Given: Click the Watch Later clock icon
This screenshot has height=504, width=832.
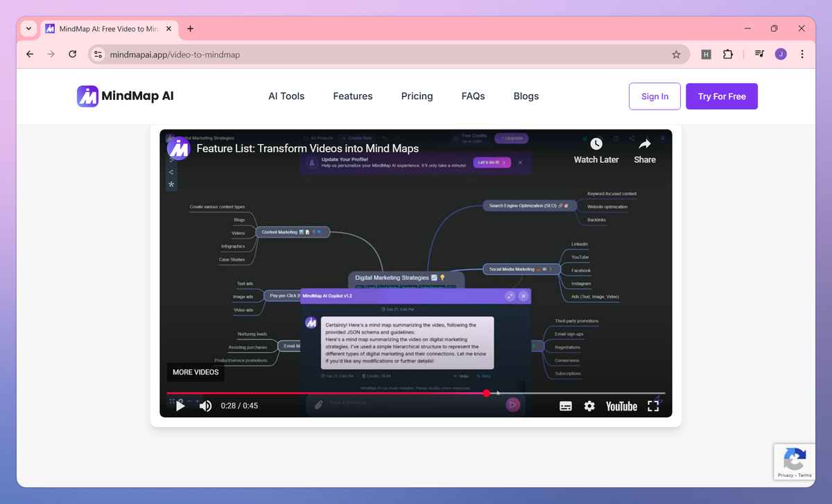Looking at the screenshot, I should 596,144.
